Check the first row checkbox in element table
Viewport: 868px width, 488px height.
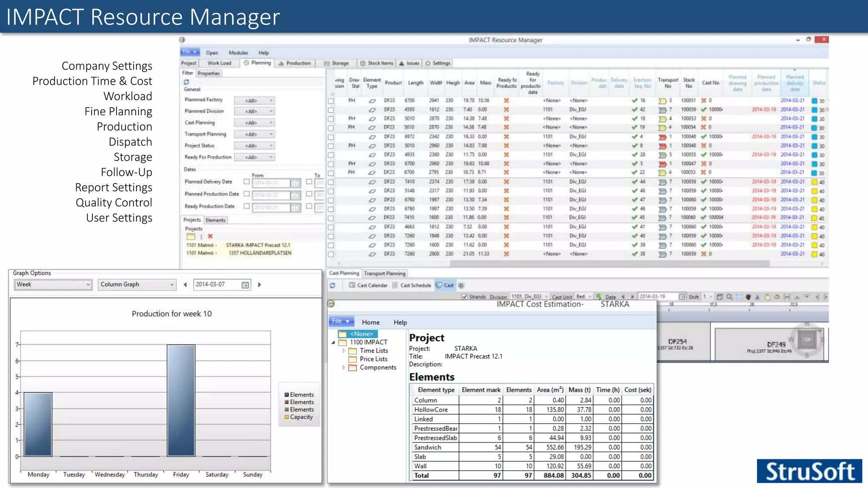click(331, 101)
